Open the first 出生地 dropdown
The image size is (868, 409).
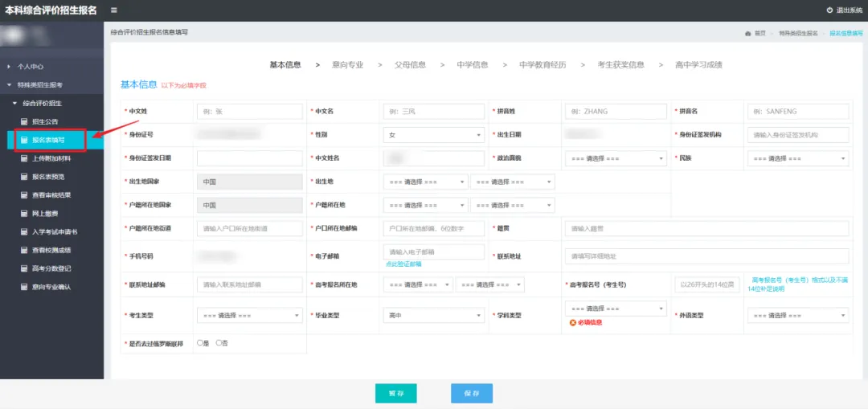click(x=426, y=182)
